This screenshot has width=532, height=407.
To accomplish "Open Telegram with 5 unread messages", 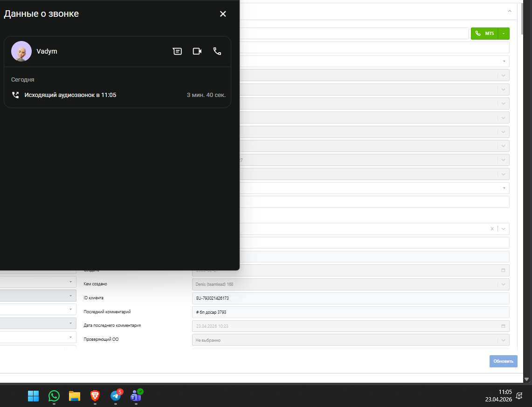I will (x=116, y=395).
